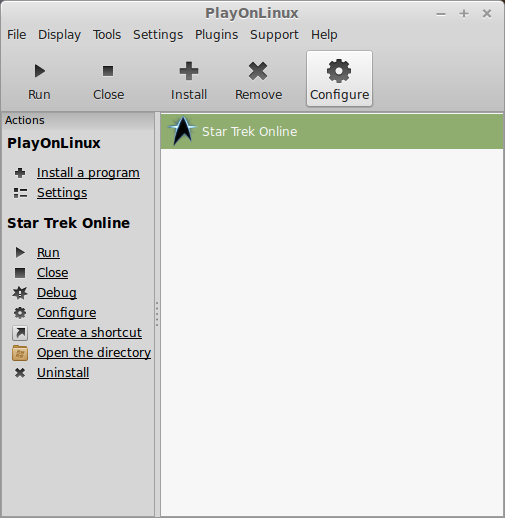
Task: Minimize the PlayOnLinux window
Action: tap(441, 14)
